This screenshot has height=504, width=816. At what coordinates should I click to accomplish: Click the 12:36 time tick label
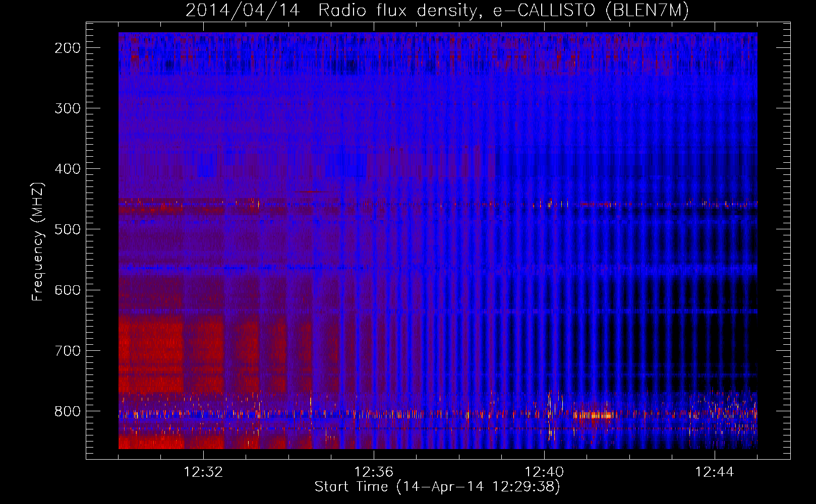374,472
